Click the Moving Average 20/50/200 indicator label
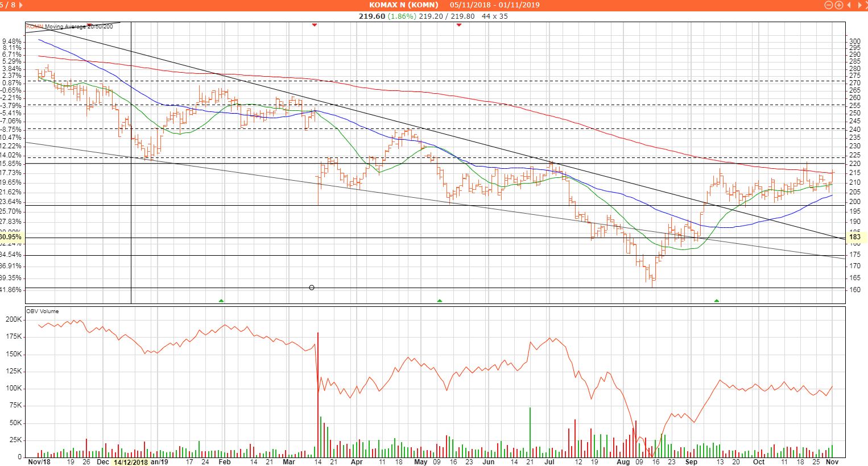868x466 pixels. (x=78, y=27)
